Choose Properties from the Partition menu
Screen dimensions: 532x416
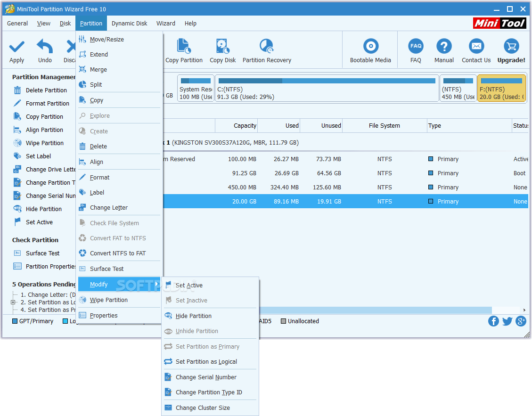tap(119, 316)
